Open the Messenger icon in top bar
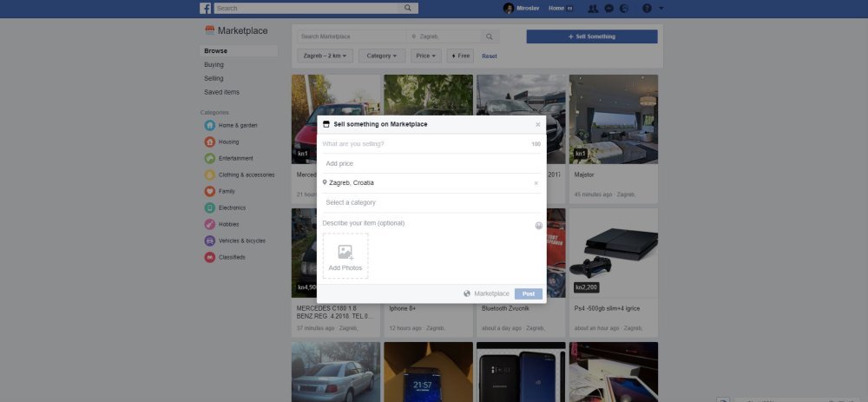This screenshot has width=868, height=402. pos(609,8)
